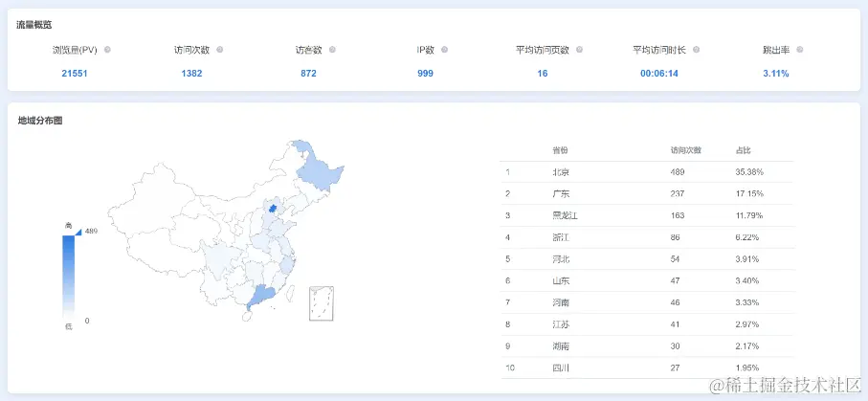Click the blue gradient bar of the map legend
Image resolution: width=868 pixels, height=401 pixels.
pyautogui.click(x=68, y=278)
